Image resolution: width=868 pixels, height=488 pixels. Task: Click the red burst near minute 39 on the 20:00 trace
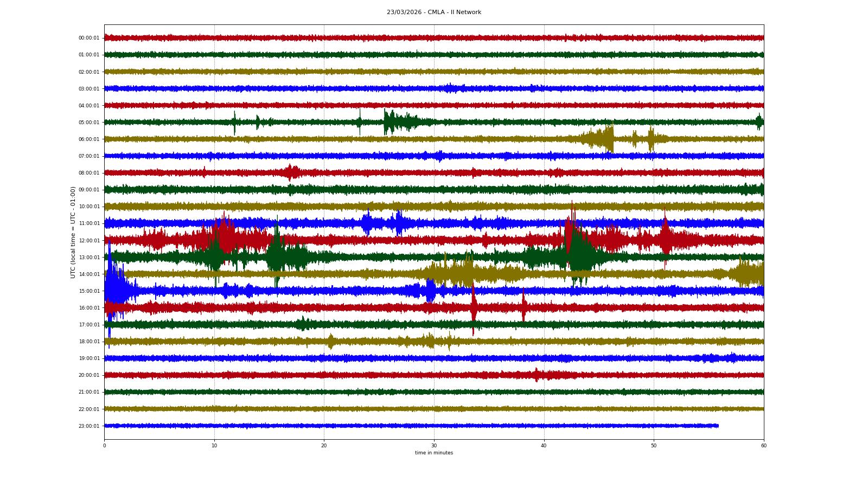click(x=537, y=375)
